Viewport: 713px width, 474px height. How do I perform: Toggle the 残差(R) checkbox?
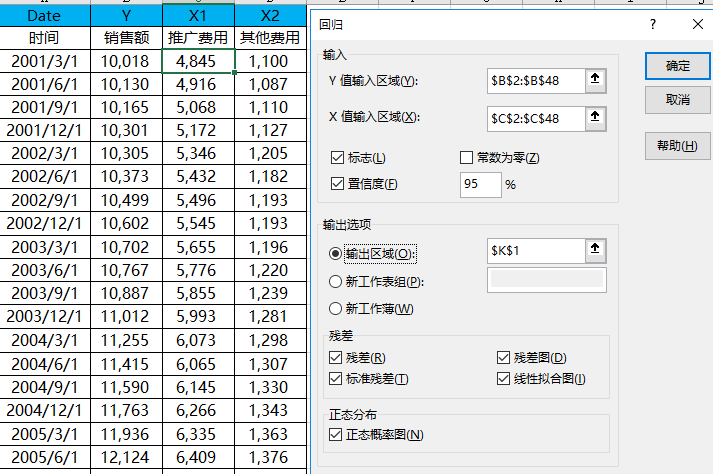pos(336,358)
